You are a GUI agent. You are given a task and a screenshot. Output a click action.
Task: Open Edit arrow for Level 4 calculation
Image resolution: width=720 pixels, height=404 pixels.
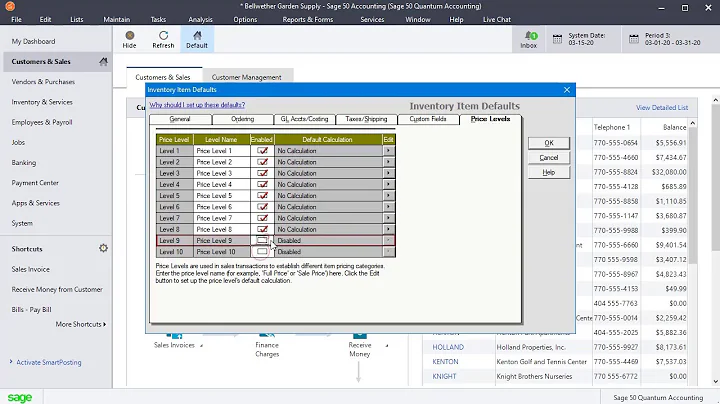pyautogui.click(x=388, y=185)
